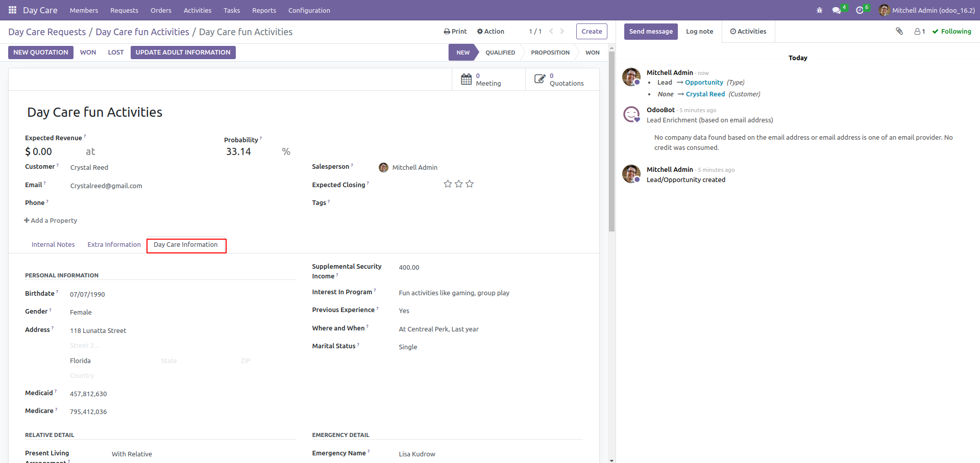Image resolution: width=980 pixels, height=463 pixels.
Task: Open Configuration menu
Action: tap(309, 10)
